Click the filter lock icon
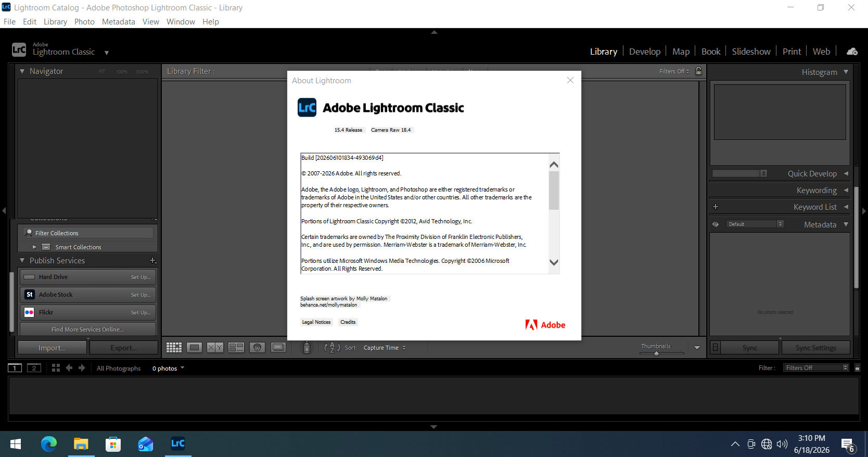This screenshot has width=868, height=457. click(698, 71)
